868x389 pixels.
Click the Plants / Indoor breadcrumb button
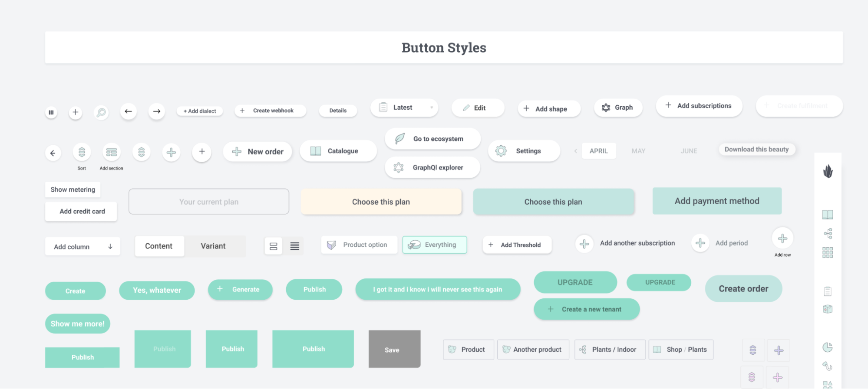click(610, 350)
